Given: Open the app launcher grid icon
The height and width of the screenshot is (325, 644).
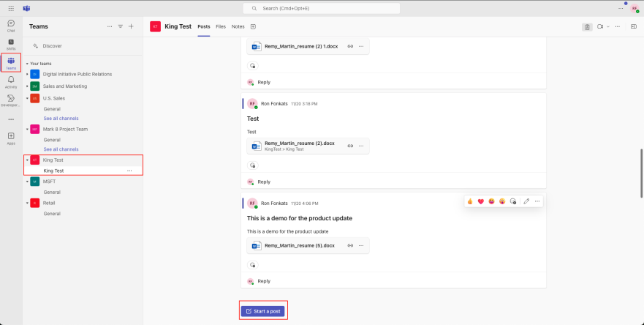Looking at the screenshot, I should (11, 8).
